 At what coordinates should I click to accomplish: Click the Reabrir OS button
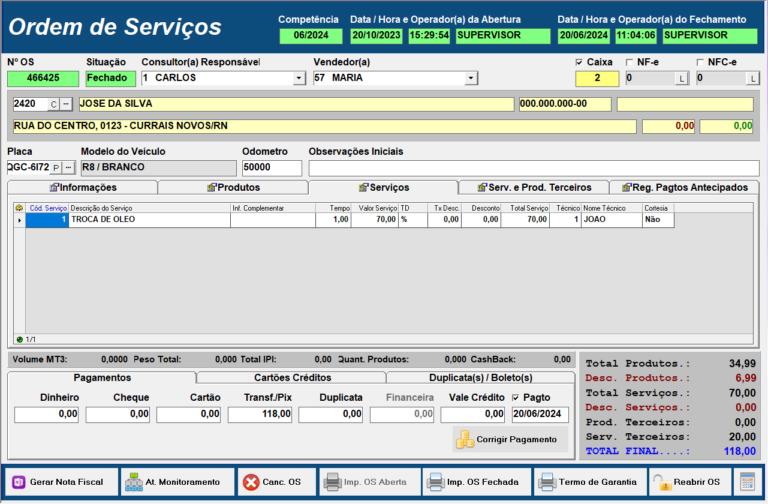690,482
